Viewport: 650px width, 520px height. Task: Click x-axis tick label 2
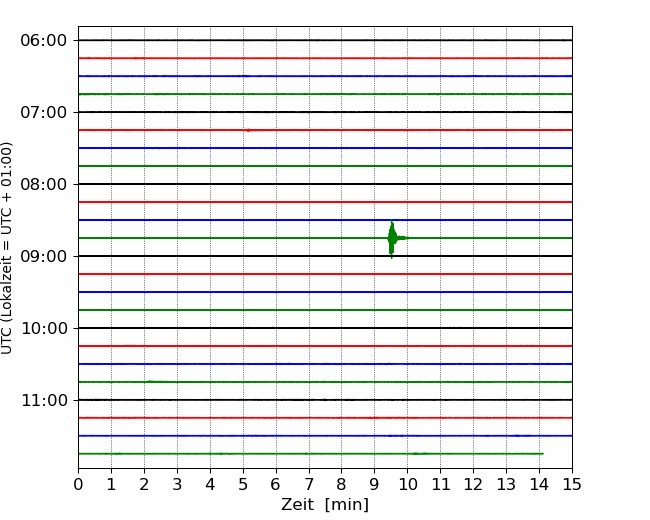(x=144, y=484)
